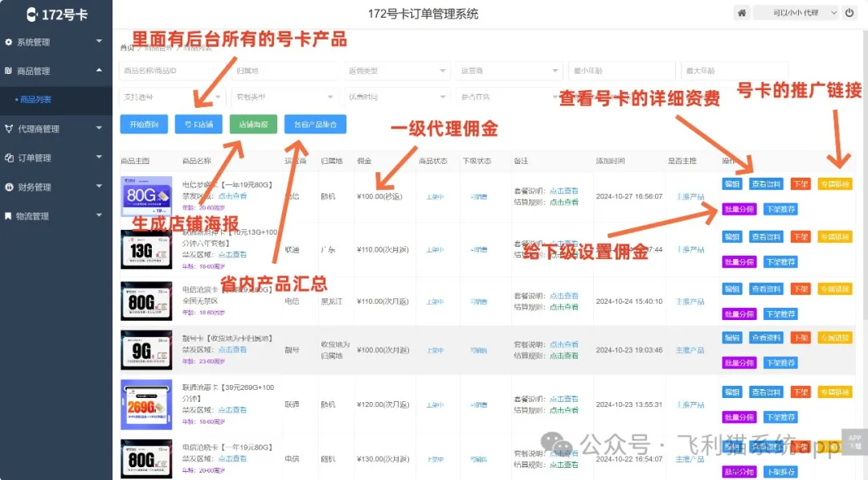Expand the 代理商管理 sidebar menu
The width and height of the screenshot is (868, 480).
point(56,129)
